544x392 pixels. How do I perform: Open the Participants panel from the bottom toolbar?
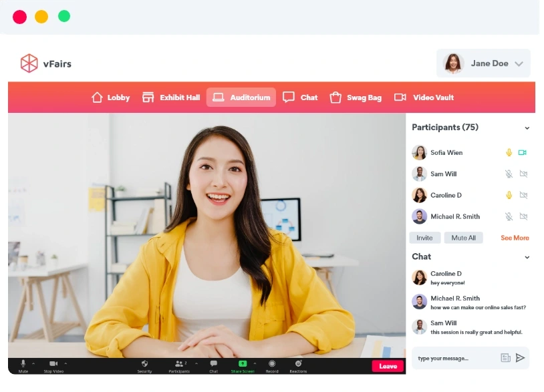pos(178,364)
